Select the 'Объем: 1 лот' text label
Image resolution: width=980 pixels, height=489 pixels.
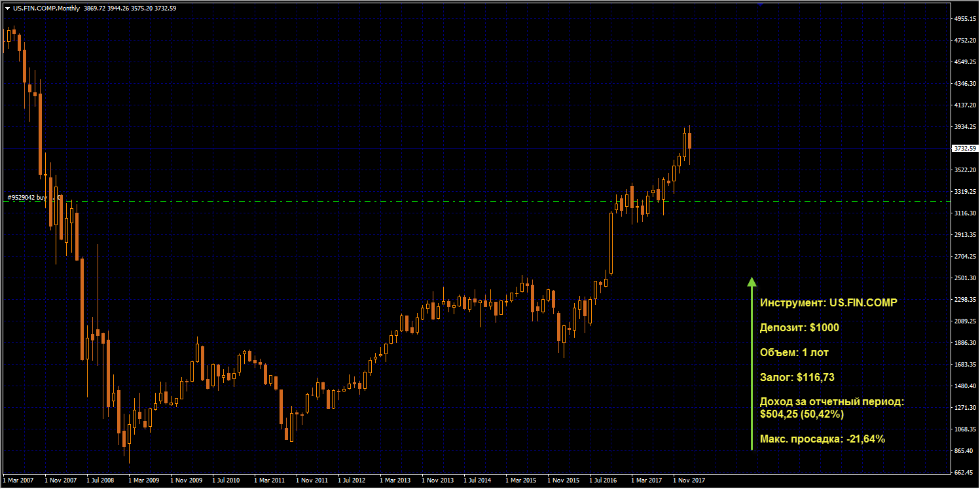(794, 353)
